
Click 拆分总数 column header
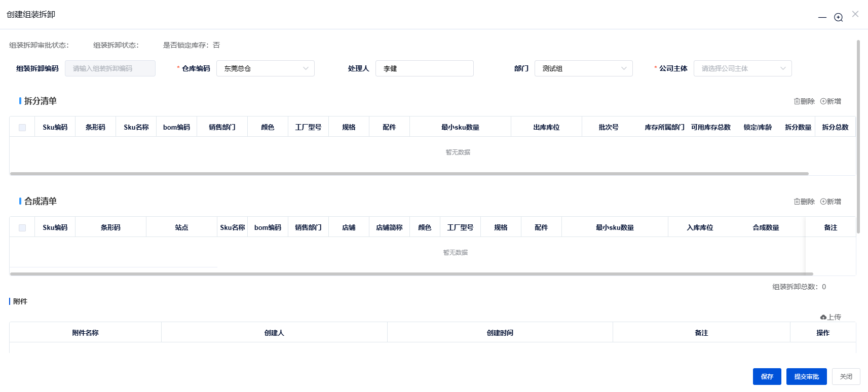tap(835, 127)
